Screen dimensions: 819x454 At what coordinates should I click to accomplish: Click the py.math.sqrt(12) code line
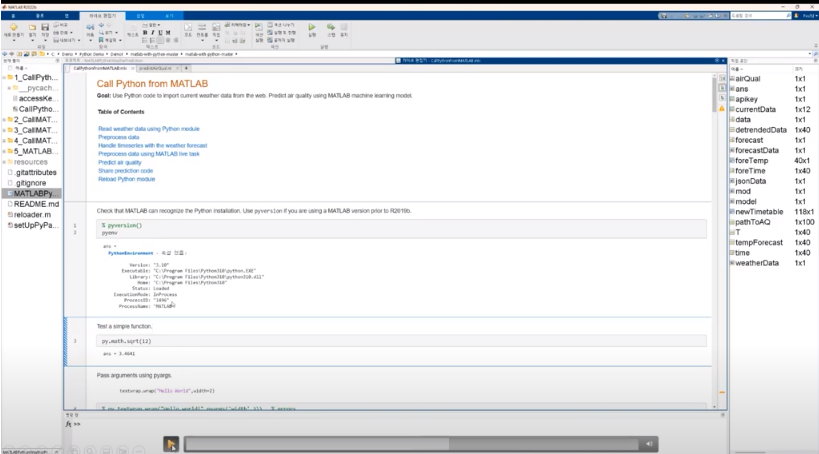click(x=401, y=341)
